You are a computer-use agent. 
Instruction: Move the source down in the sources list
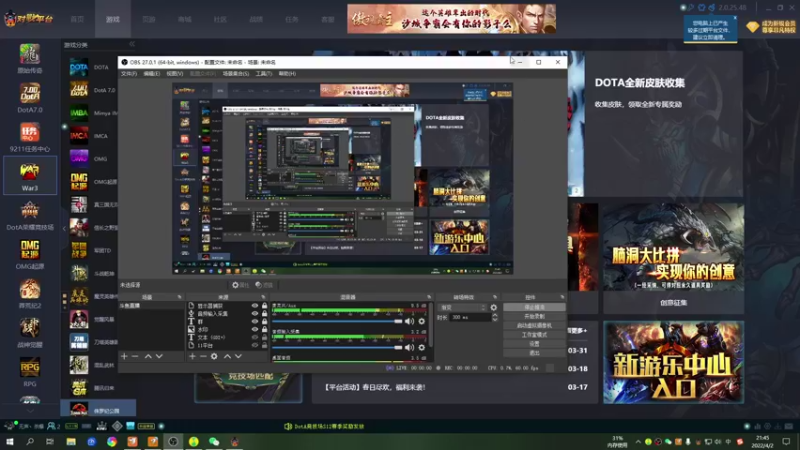coord(238,356)
